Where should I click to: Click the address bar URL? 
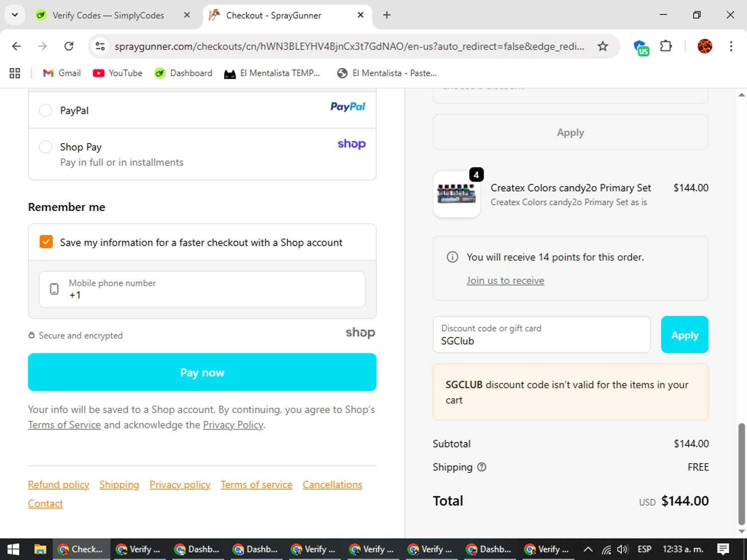(x=349, y=46)
